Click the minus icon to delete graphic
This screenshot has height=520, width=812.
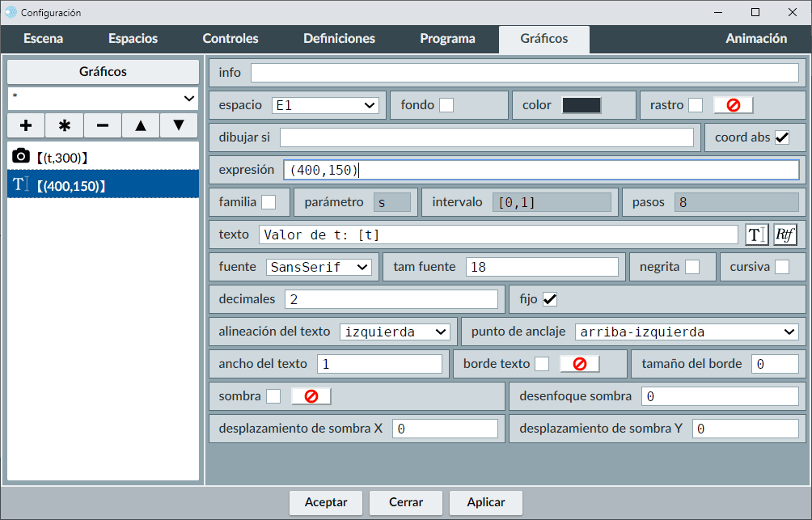coord(103,125)
